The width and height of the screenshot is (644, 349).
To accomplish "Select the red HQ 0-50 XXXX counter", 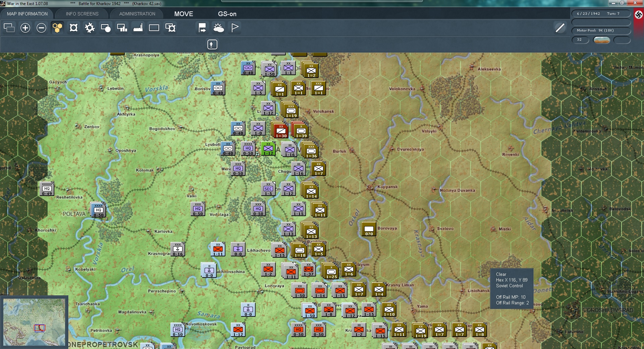I will click(x=299, y=330).
